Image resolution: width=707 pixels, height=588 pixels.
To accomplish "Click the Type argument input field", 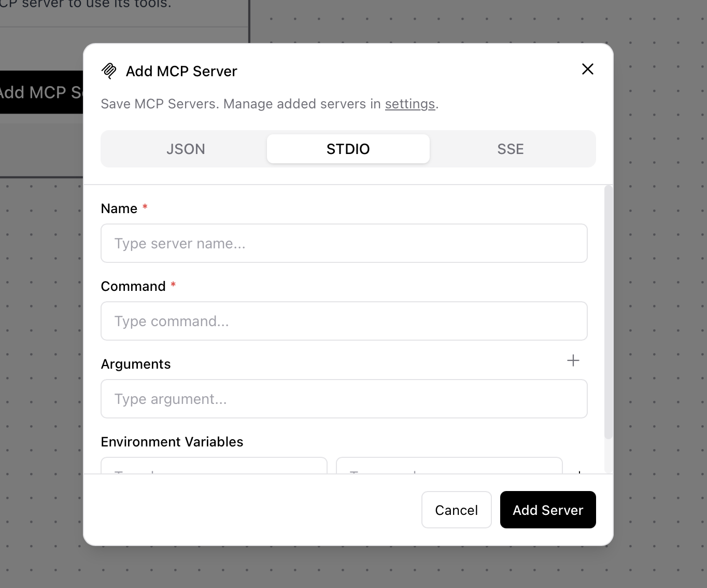I will [344, 399].
